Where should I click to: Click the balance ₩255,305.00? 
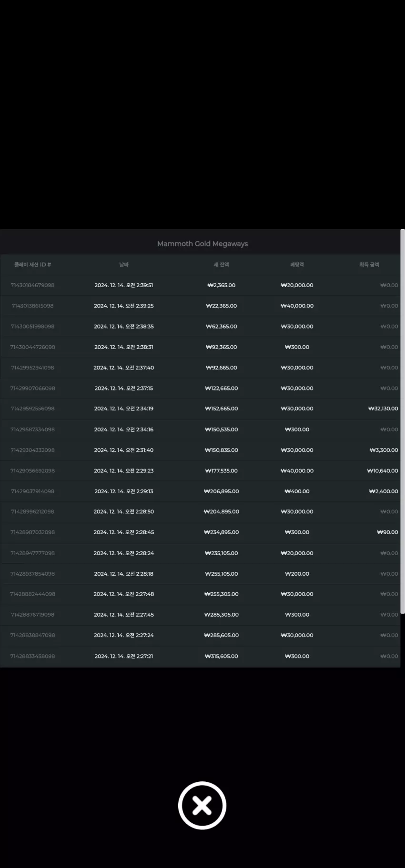(x=222, y=594)
